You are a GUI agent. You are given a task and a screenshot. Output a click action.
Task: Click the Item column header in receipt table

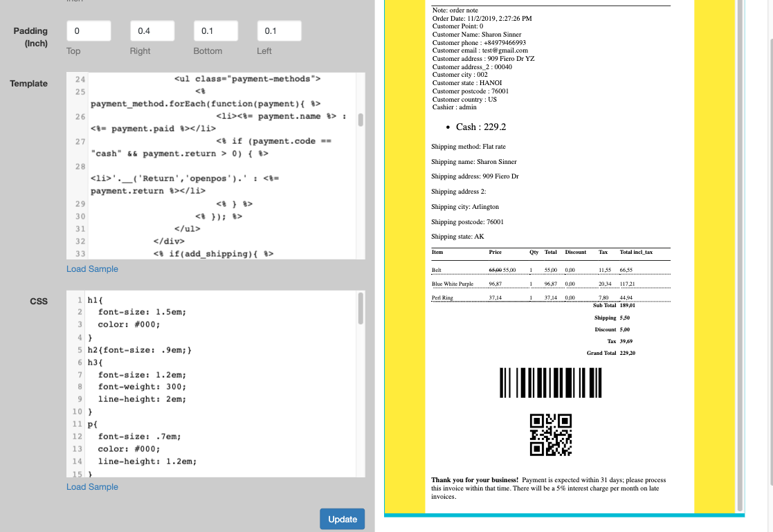pos(437,253)
